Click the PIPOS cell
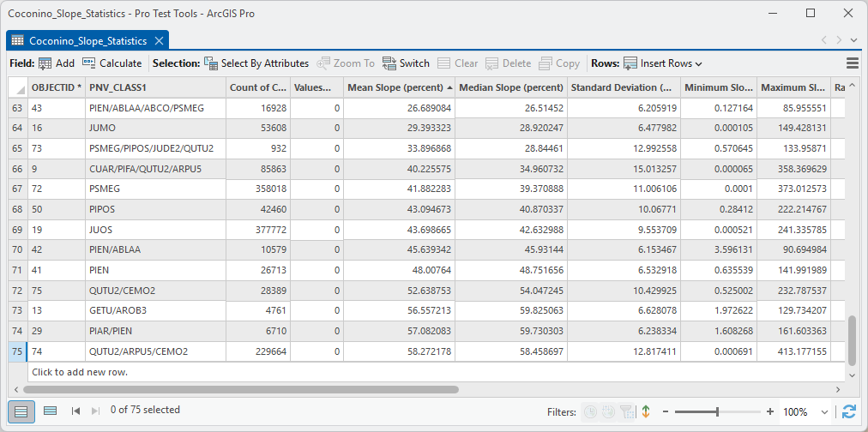The height and width of the screenshot is (432, 868). click(x=155, y=209)
